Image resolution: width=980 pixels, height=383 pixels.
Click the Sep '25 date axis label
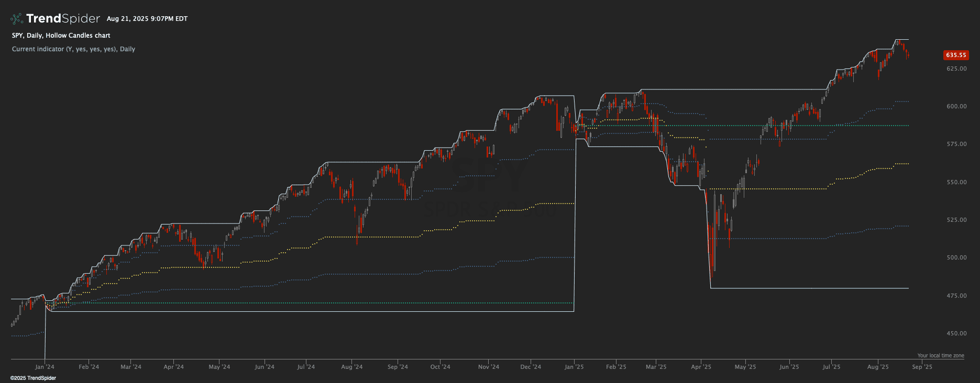pos(922,367)
